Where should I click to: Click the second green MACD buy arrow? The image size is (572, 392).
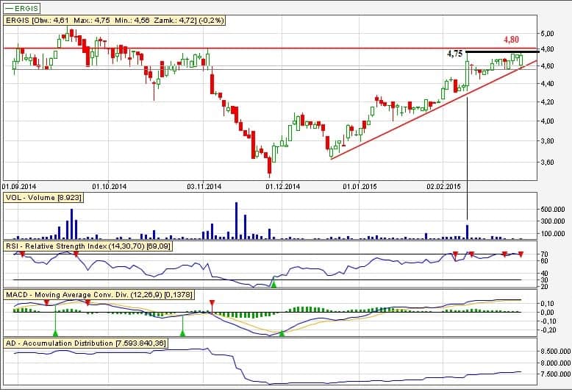182,333
